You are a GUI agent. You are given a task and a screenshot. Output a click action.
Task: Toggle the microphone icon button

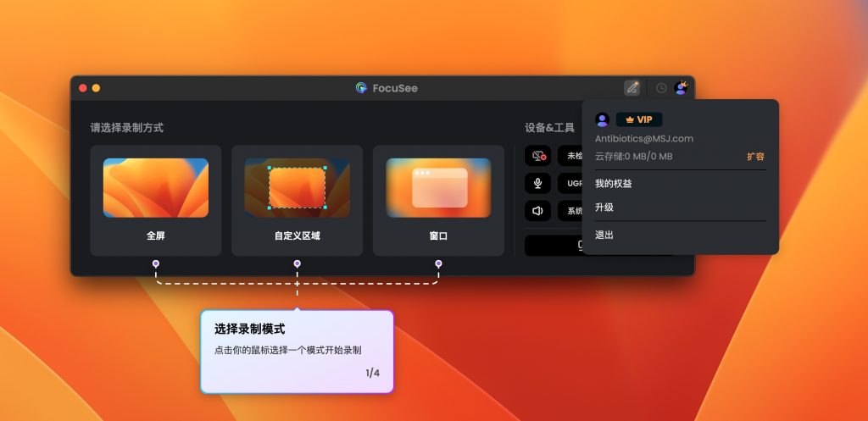538,183
